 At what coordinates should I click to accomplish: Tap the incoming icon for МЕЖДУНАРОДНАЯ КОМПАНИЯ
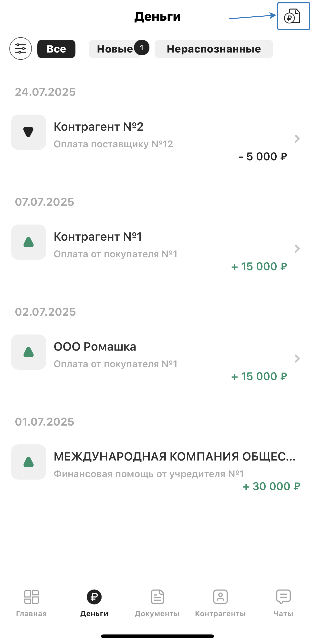tap(29, 462)
